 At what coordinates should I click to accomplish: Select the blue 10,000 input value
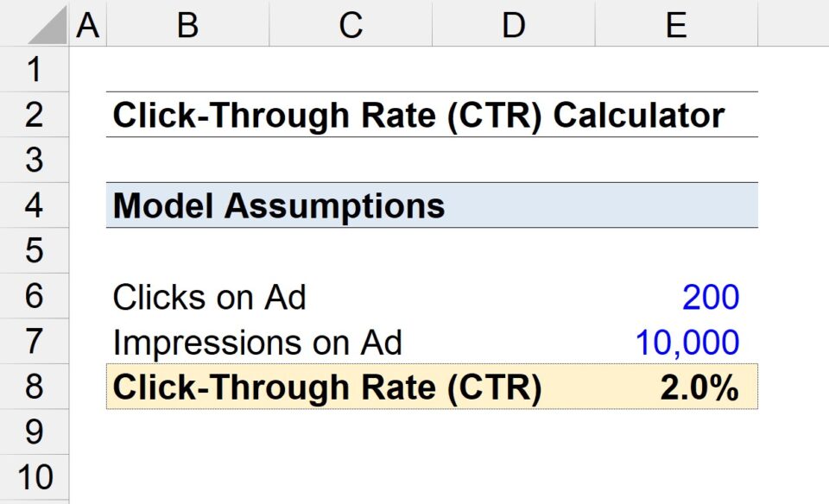click(x=676, y=341)
